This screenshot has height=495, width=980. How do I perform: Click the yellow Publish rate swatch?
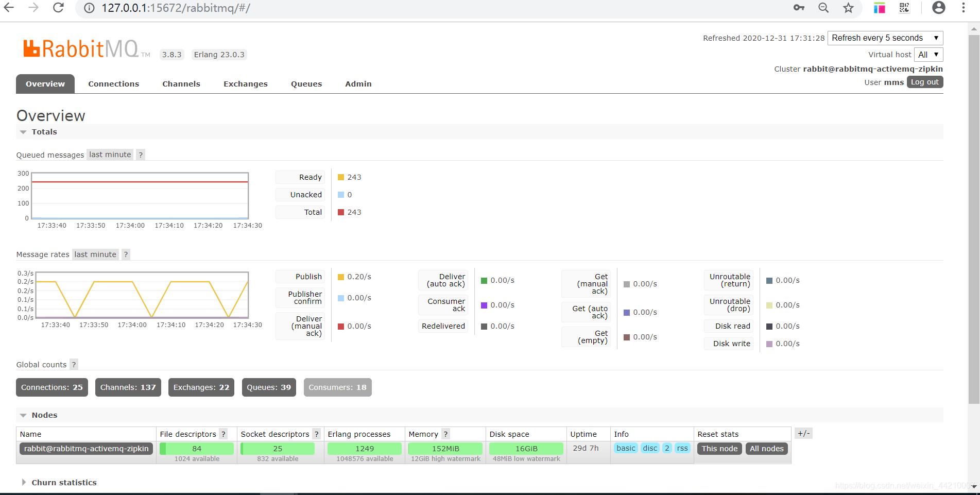coord(341,277)
